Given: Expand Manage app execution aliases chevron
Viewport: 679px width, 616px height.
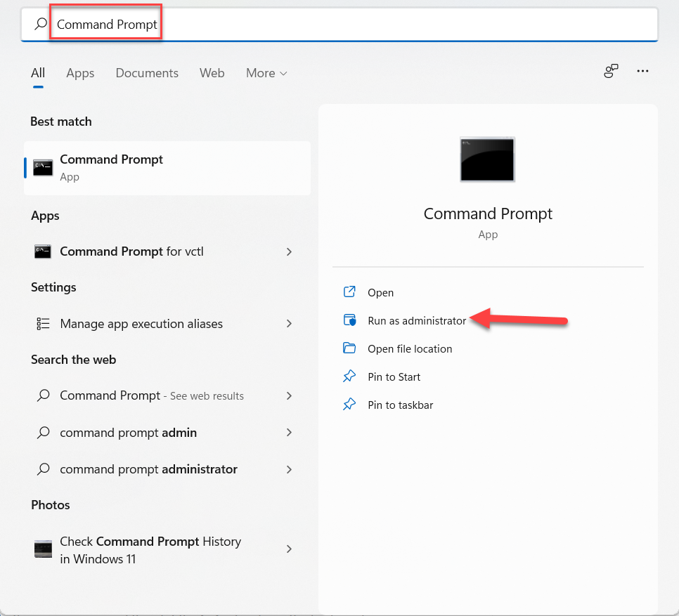Looking at the screenshot, I should pyautogui.click(x=289, y=324).
